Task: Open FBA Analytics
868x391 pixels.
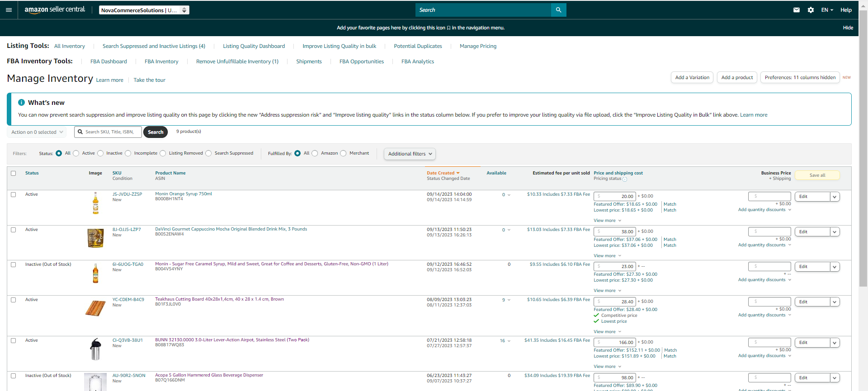Action: click(417, 61)
